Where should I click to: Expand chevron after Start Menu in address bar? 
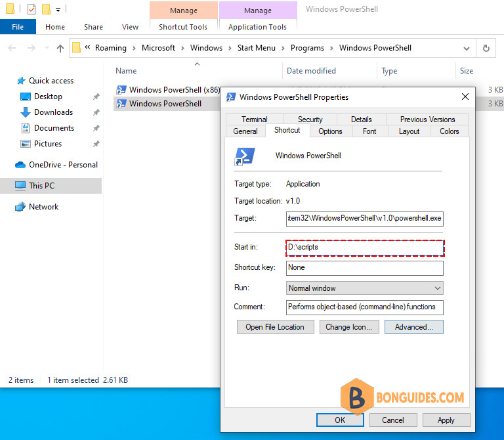[x=283, y=48]
